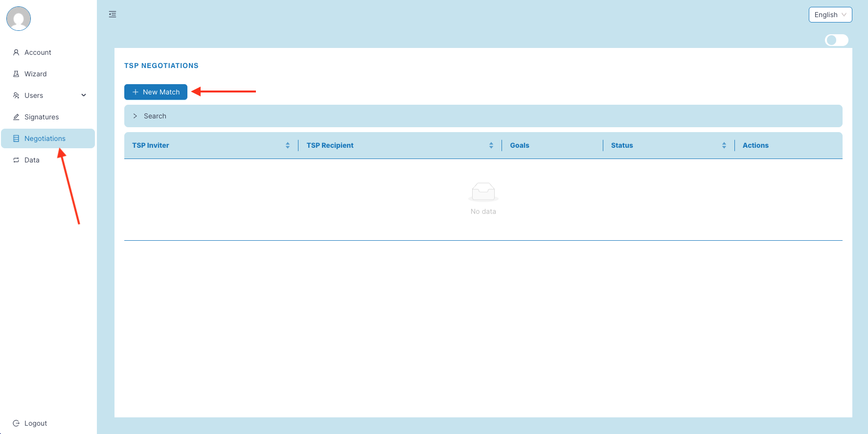Open the Data menu item
The height and width of the screenshot is (434, 868).
tap(48, 160)
